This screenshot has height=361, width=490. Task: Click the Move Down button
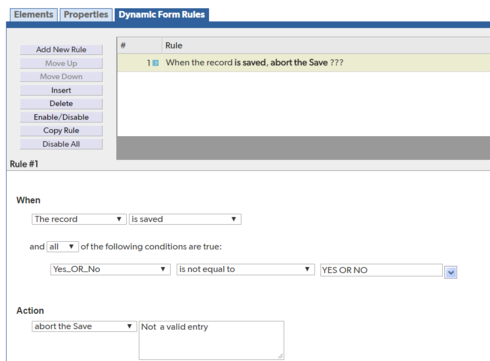point(61,77)
